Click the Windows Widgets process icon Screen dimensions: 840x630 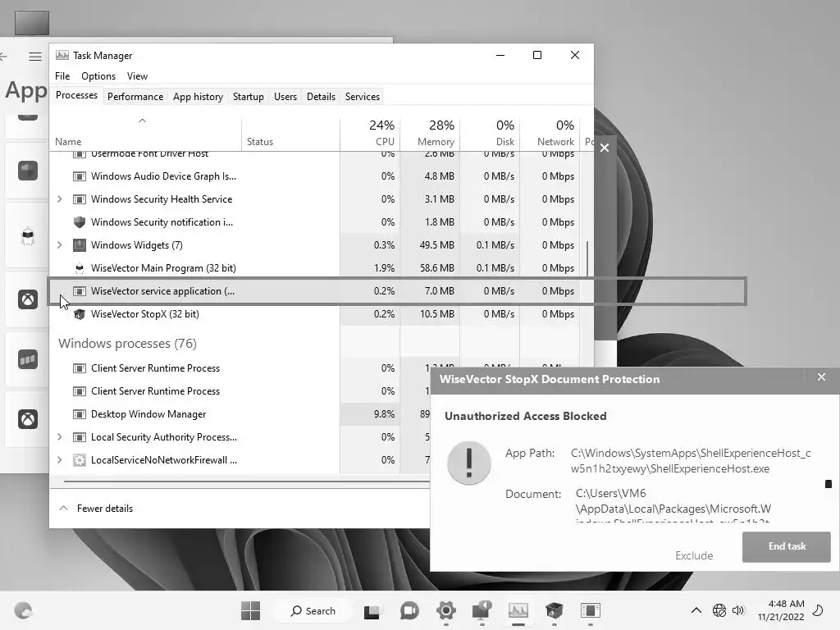coord(80,245)
